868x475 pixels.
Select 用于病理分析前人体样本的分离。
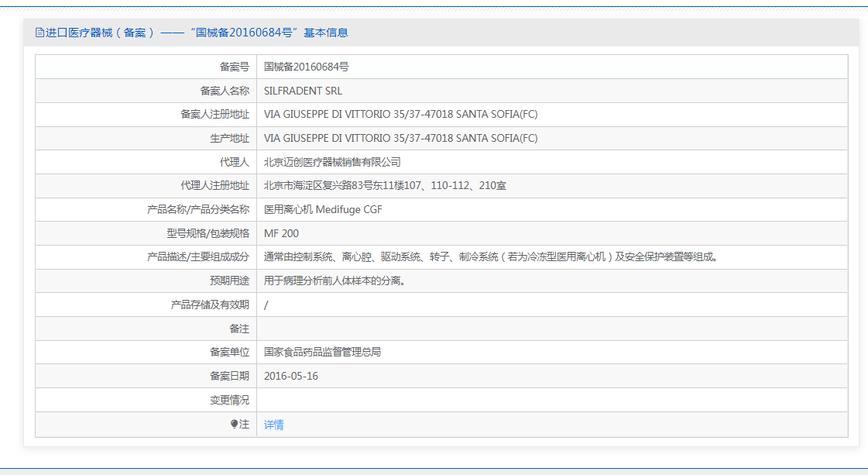335,281
